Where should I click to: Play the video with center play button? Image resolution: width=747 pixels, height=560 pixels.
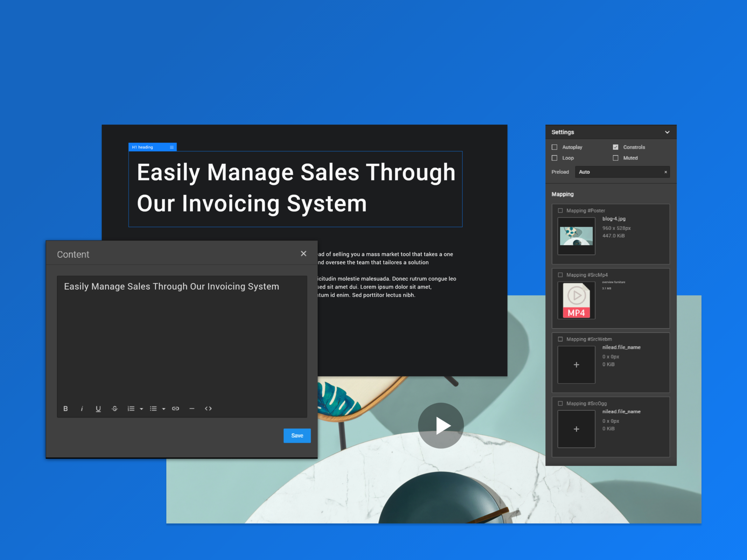tap(441, 426)
